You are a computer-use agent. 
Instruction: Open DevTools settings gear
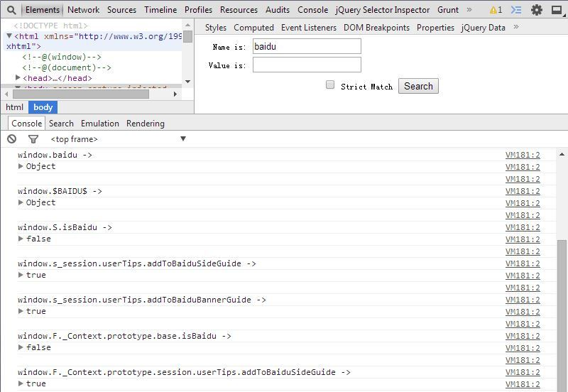click(537, 10)
